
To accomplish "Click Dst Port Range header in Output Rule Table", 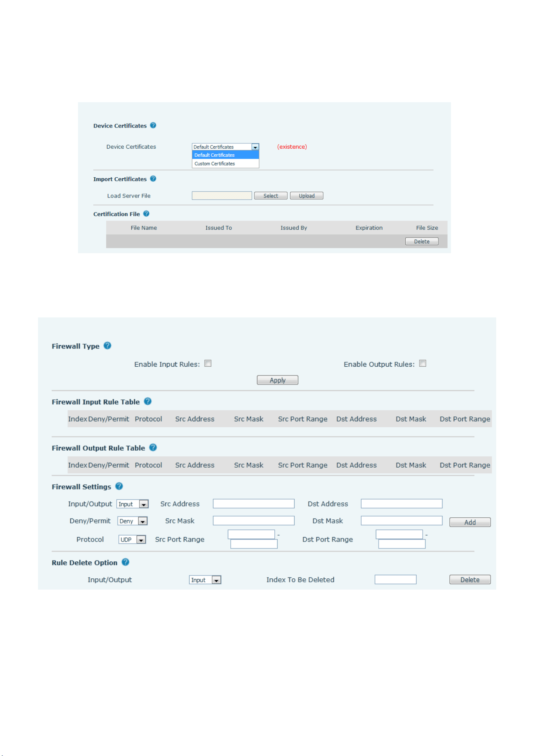I will [x=465, y=465].
